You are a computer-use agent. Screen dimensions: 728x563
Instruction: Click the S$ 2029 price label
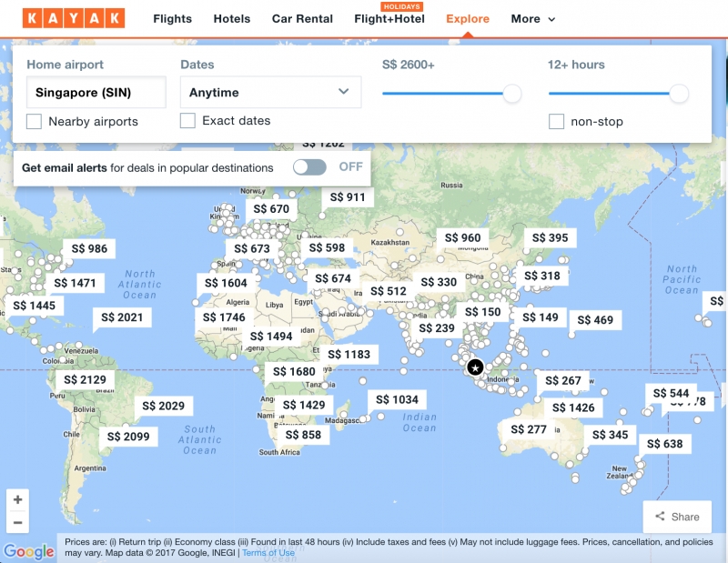pos(164,407)
